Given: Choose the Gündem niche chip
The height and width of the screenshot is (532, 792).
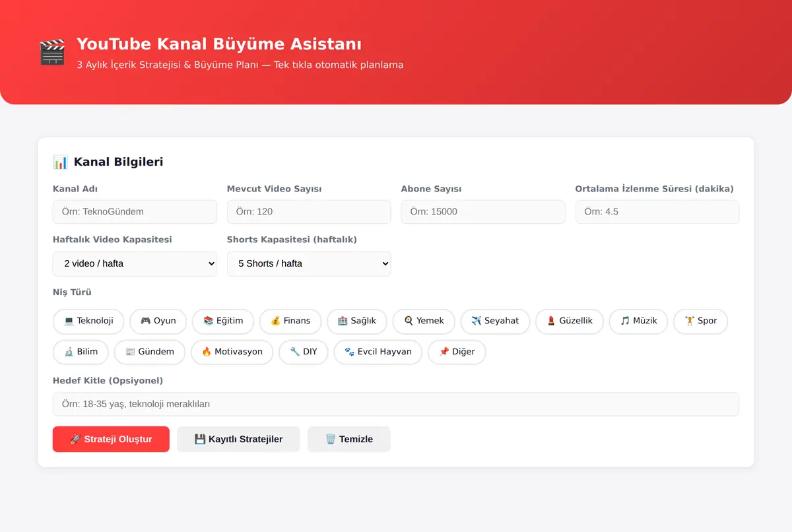Looking at the screenshot, I should pyautogui.click(x=150, y=352).
